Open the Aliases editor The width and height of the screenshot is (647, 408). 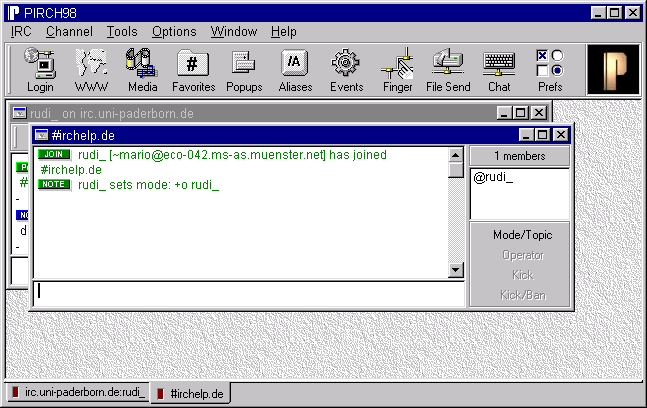click(x=295, y=70)
